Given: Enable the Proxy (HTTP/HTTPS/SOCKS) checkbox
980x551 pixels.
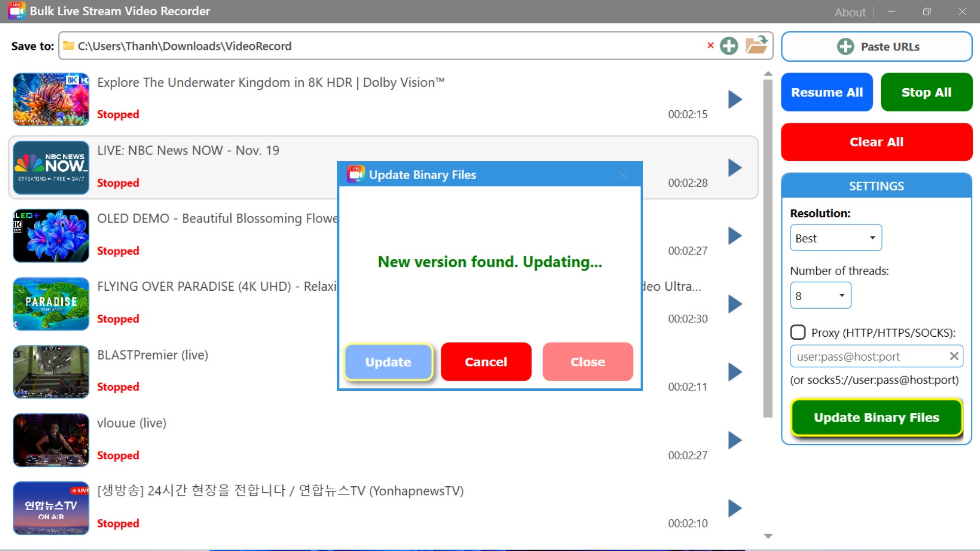Looking at the screenshot, I should 798,332.
